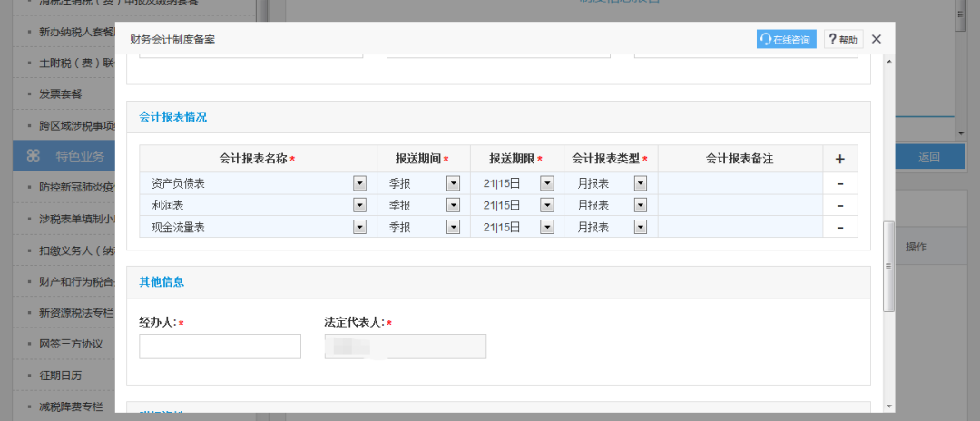Add a new report row with plus icon
This screenshot has height=421, width=980.
[x=840, y=160]
